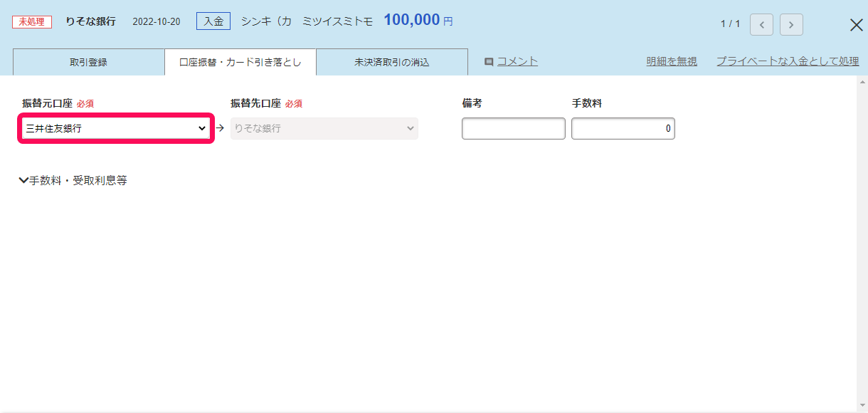Click the 明細を無視 link
This screenshot has width=868, height=413.
point(672,61)
